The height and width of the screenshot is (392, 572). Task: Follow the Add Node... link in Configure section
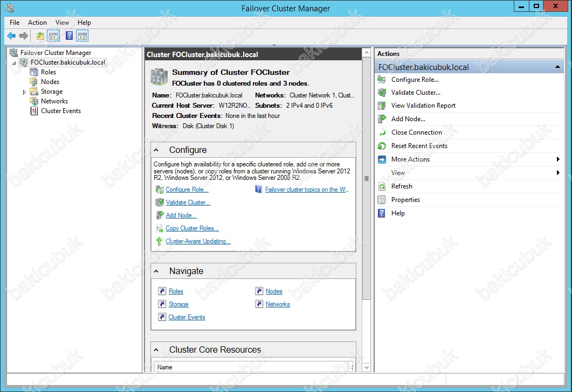point(181,215)
